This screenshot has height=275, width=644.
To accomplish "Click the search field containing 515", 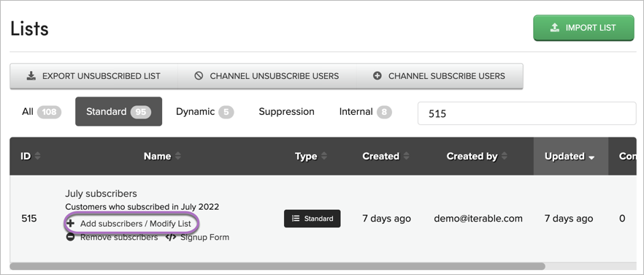I will pyautogui.click(x=527, y=113).
